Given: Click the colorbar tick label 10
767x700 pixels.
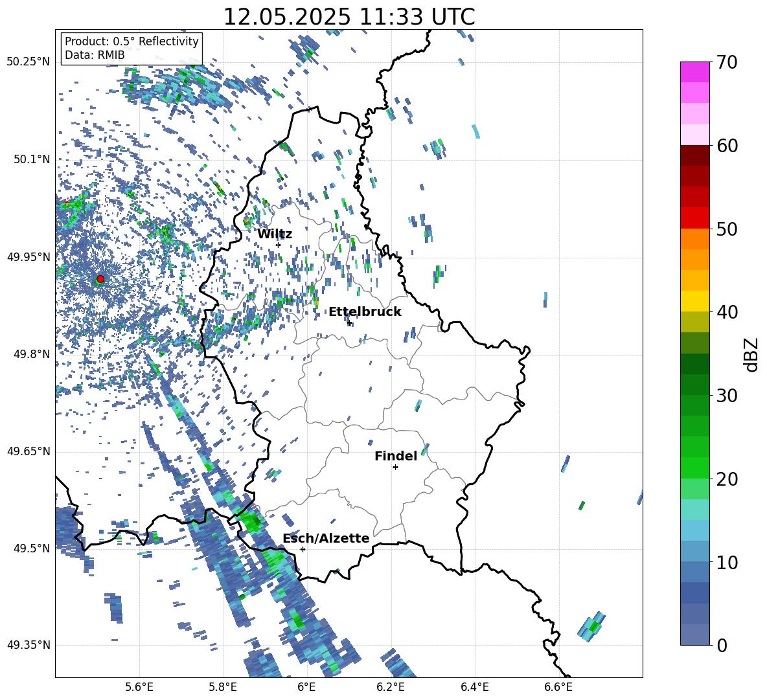Looking at the screenshot, I should point(727,562).
